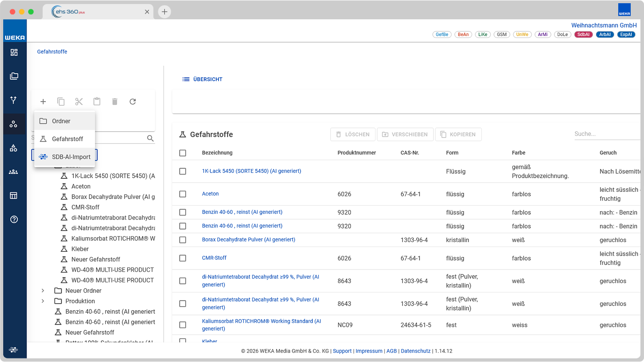644x362 pixels.
Task: Open the CMR-Stoff table link
Action: tap(214, 258)
